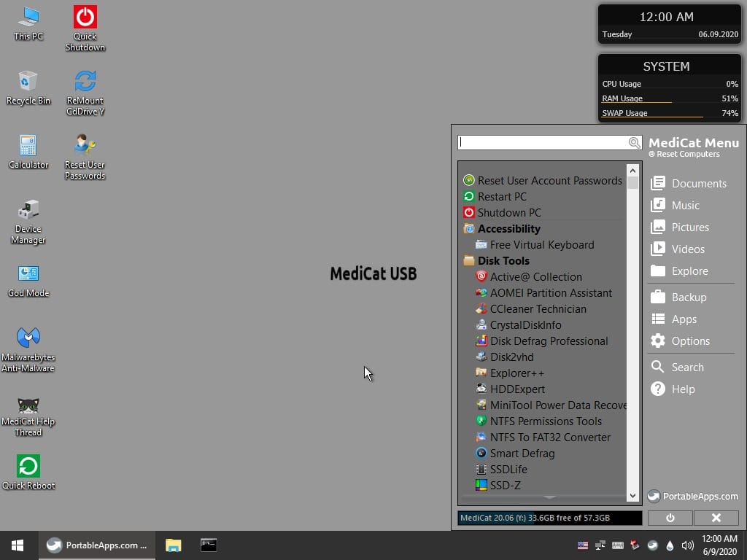Click the volume speaker tray icon
The height and width of the screenshot is (560, 747).
[687, 545]
